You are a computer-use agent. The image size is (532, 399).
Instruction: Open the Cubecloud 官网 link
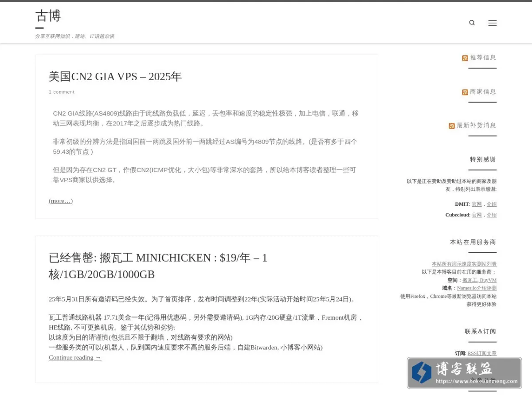coord(477,215)
